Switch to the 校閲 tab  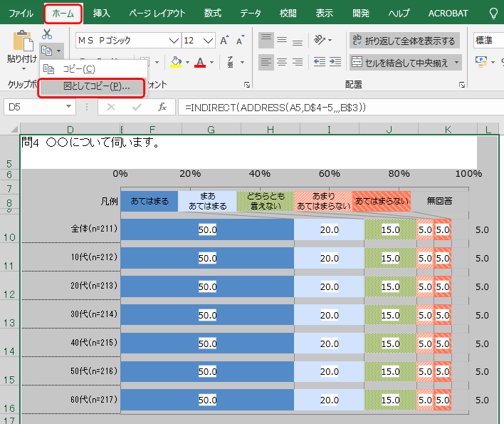pyautogui.click(x=288, y=14)
